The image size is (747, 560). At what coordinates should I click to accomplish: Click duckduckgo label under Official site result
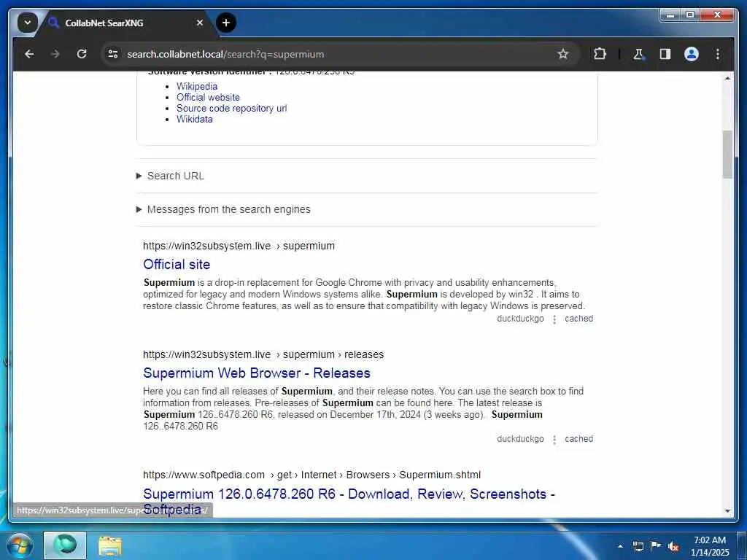(520, 319)
